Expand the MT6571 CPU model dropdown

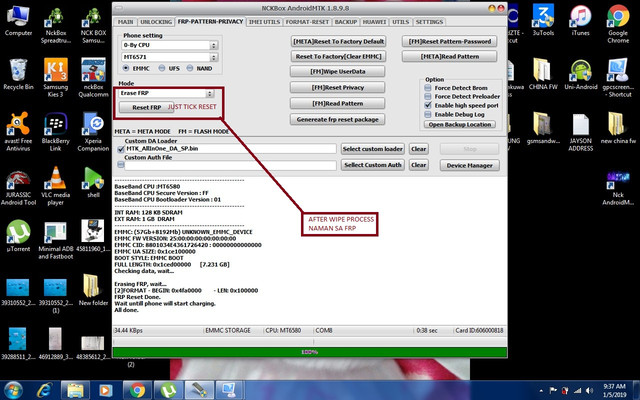pyautogui.click(x=214, y=57)
